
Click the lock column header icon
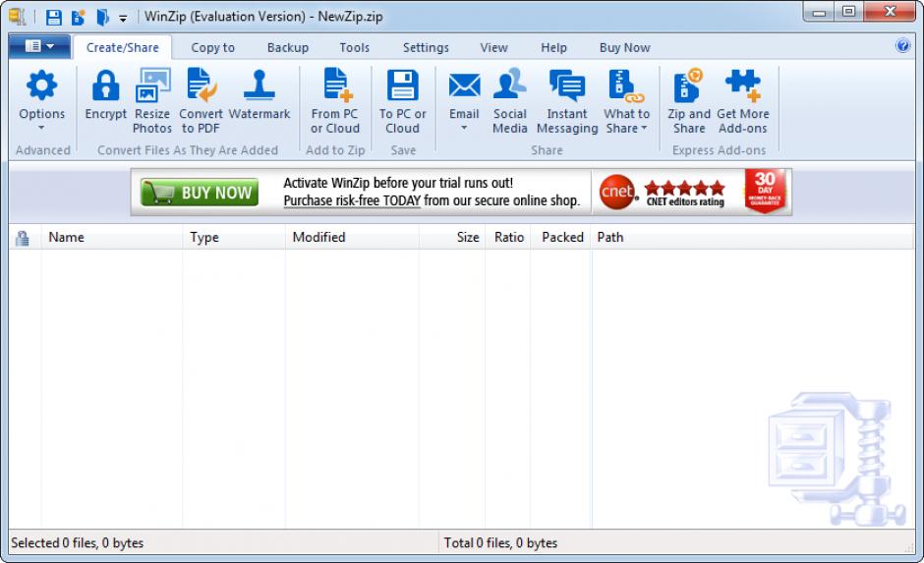[23, 238]
